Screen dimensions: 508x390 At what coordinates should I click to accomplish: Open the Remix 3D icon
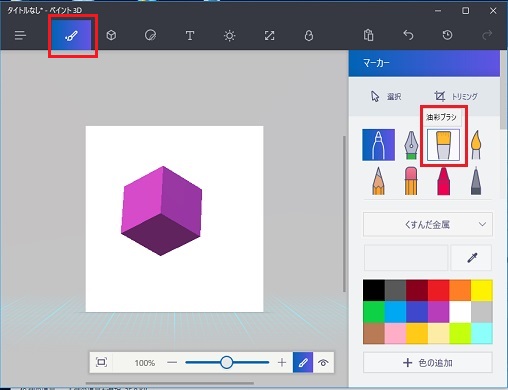pyautogui.click(x=309, y=35)
